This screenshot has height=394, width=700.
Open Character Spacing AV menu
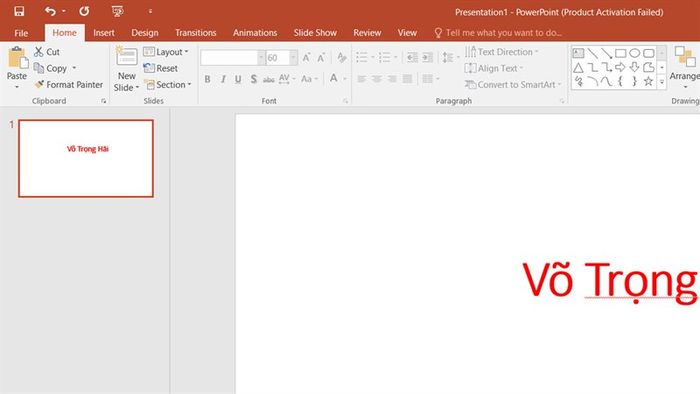pyautogui.click(x=287, y=79)
